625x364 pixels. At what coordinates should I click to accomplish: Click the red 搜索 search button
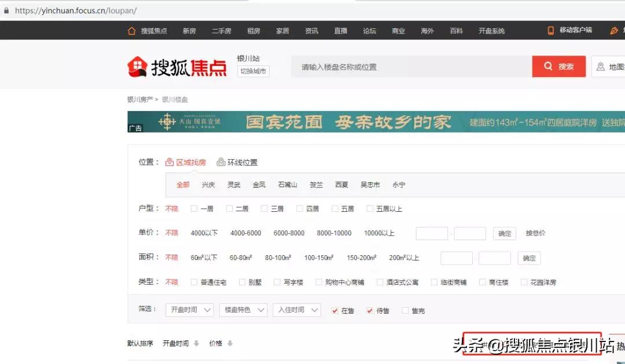pos(558,66)
